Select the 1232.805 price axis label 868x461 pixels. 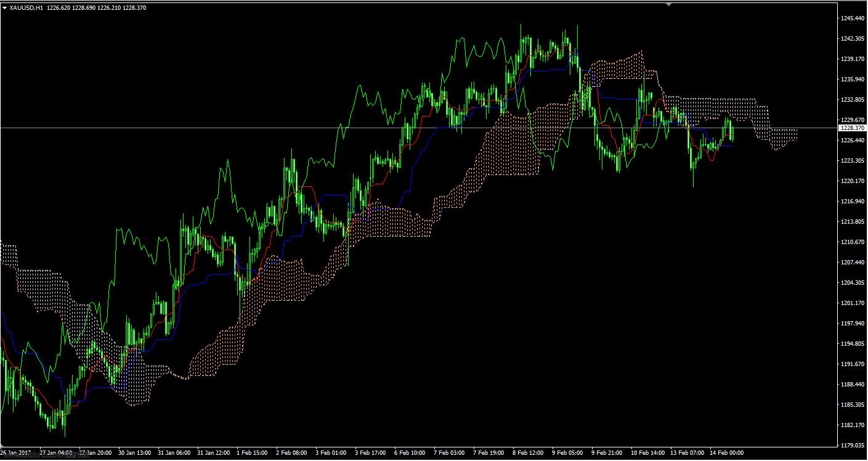851,100
